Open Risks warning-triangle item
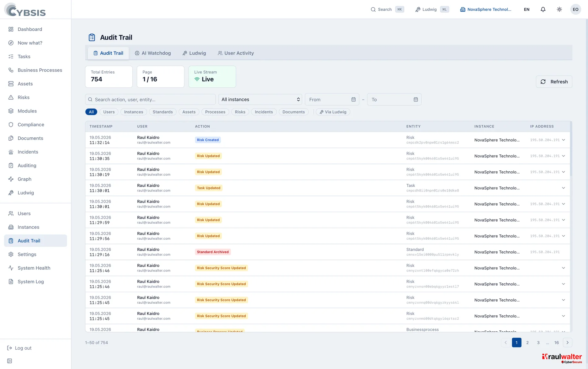Image resolution: width=588 pixels, height=369 pixels. pos(36,97)
